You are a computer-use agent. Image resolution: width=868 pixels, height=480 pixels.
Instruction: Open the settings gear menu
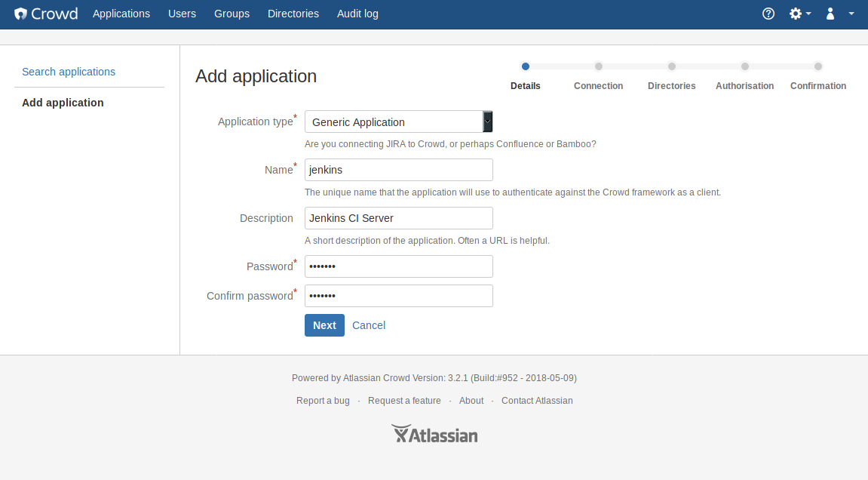[x=800, y=14]
